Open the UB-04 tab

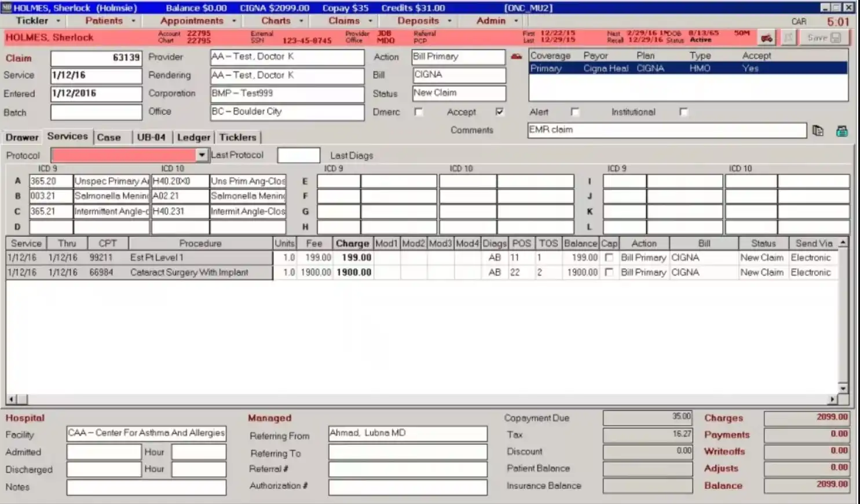[x=152, y=137]
